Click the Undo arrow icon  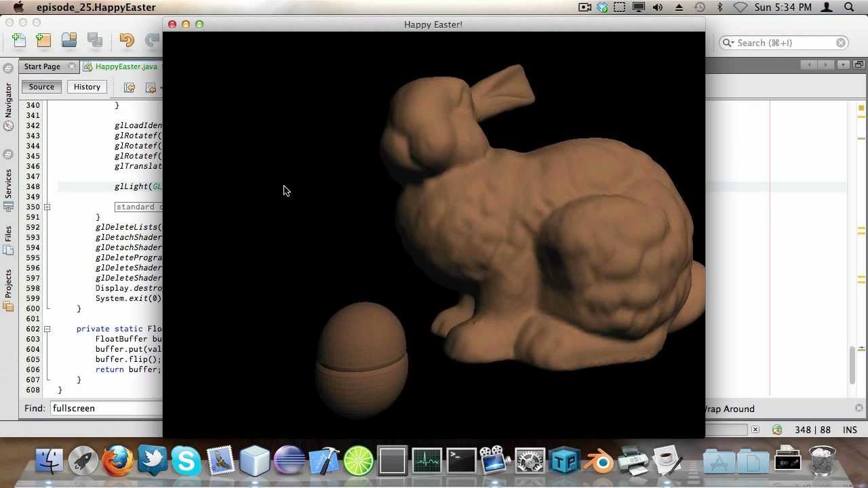(127, 41)
